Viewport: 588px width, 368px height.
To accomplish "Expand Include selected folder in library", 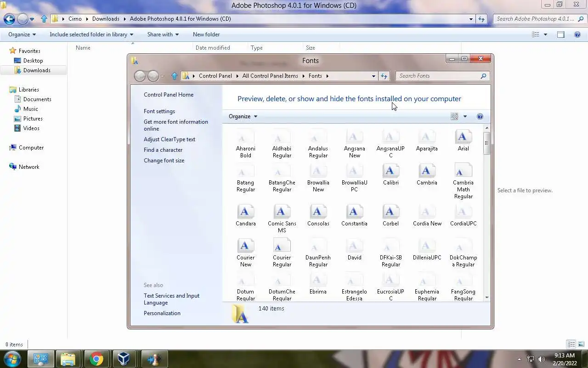I will click(x=91, y=34).
